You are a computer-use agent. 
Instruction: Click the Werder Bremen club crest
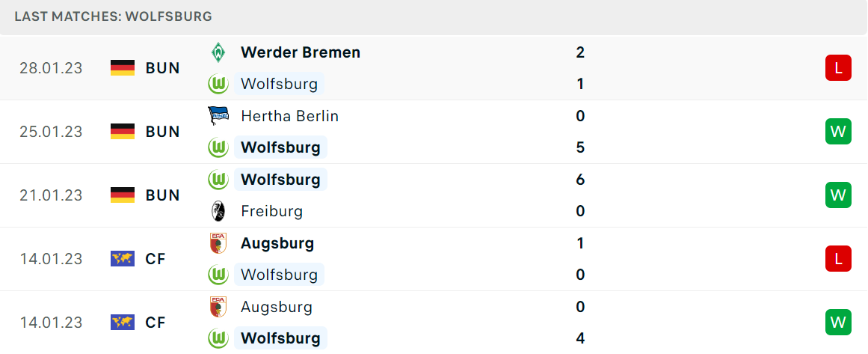[x=218, y=52]
